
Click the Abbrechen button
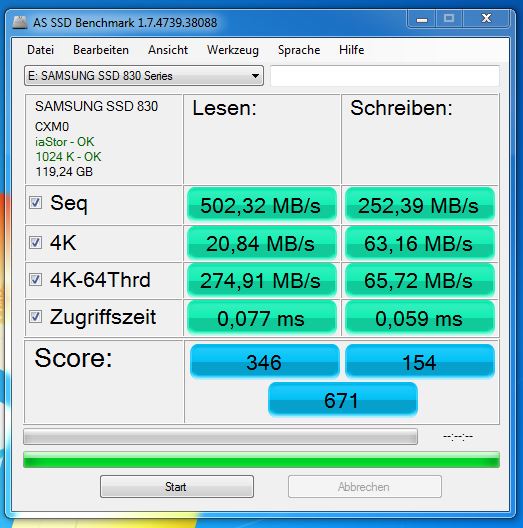[365, 487]
